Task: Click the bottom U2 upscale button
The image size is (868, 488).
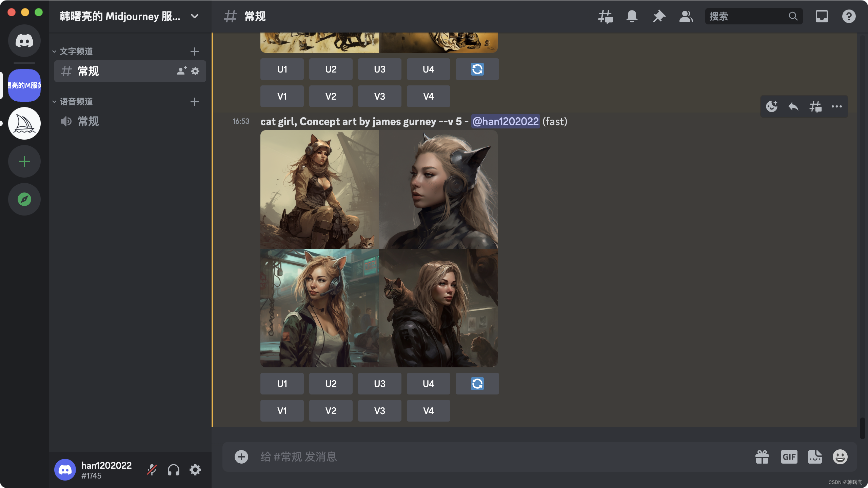Action: pos(331,384)
